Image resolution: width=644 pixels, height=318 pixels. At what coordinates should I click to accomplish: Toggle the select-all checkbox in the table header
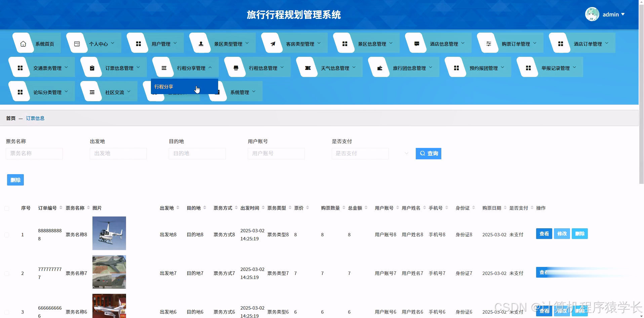[7, 208]
